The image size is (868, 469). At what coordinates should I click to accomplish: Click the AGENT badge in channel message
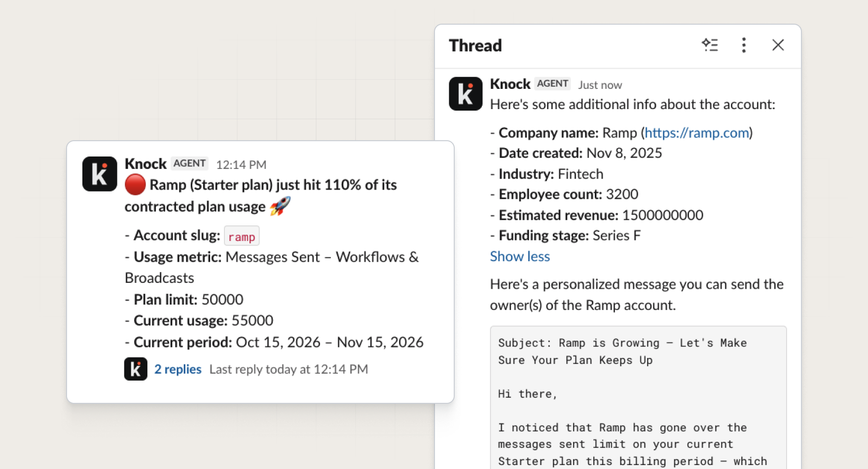coord(189,163)
